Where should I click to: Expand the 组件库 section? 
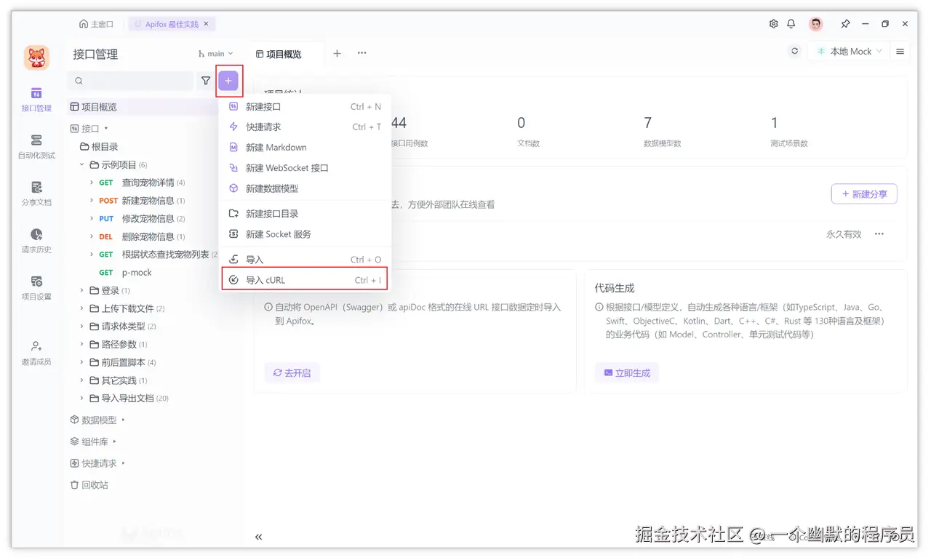click(115, 441)
